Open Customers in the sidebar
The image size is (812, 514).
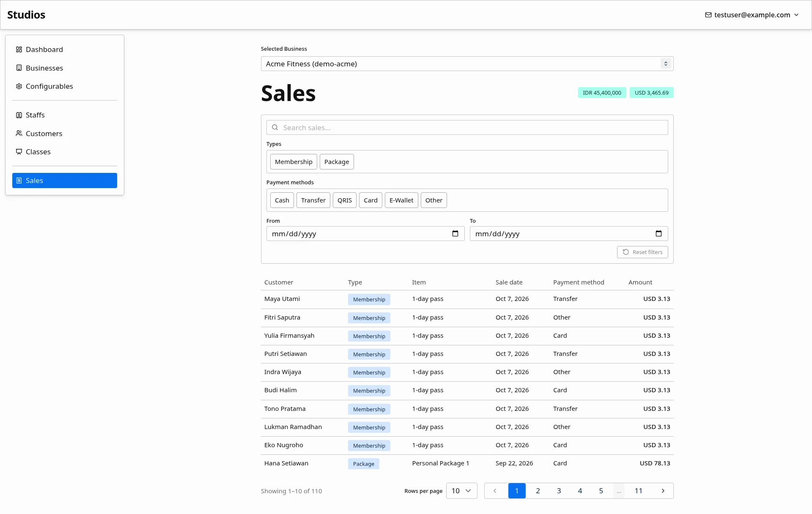65,134
